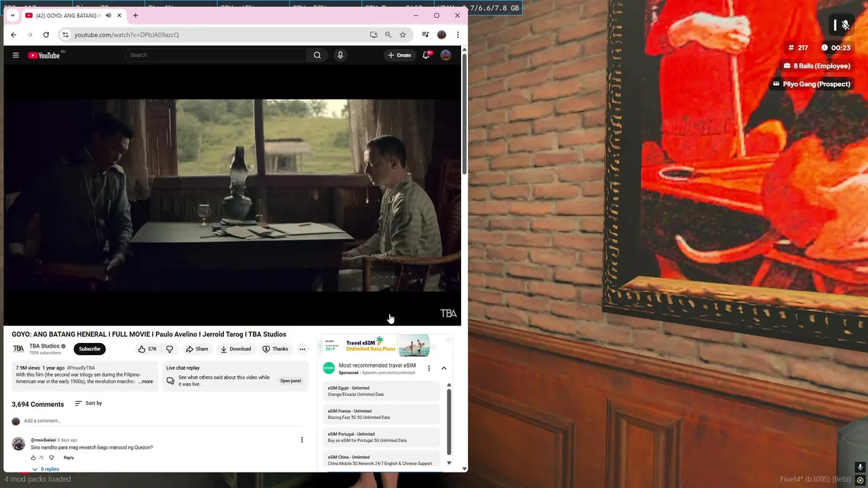868x488 pixels.
Task: Share the video
Action: 197,349
